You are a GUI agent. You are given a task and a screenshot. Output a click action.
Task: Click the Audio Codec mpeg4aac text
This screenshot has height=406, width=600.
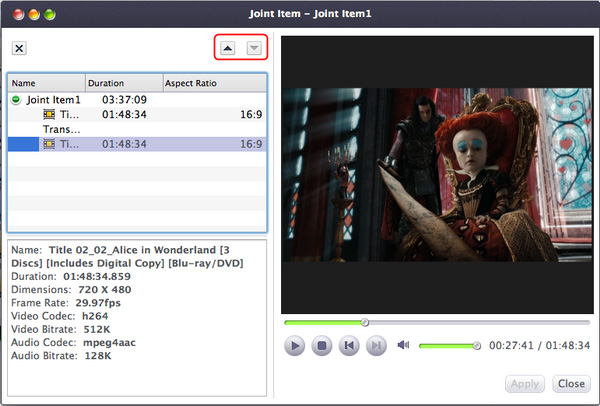(73, 342)
